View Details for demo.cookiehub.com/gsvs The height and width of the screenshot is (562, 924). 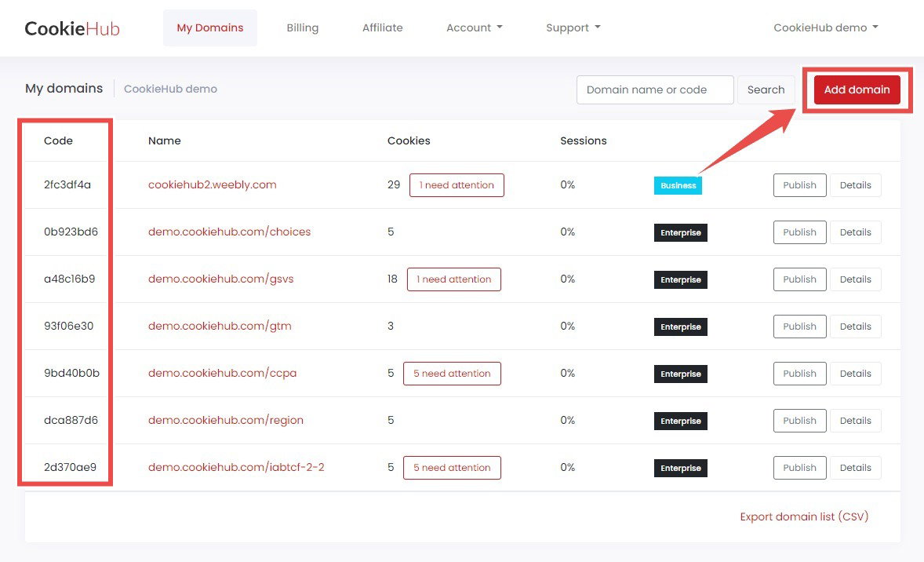(855, 279)
